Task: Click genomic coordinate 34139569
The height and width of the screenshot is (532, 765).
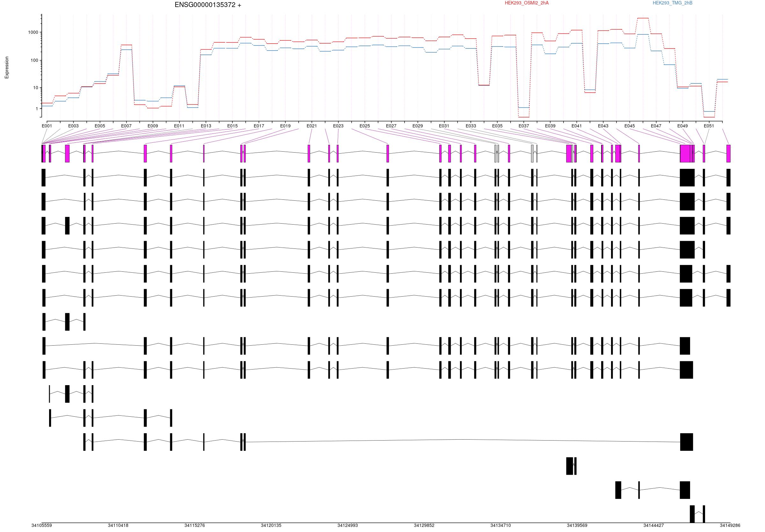Action: pyautogui.click(x=577, y=526)
